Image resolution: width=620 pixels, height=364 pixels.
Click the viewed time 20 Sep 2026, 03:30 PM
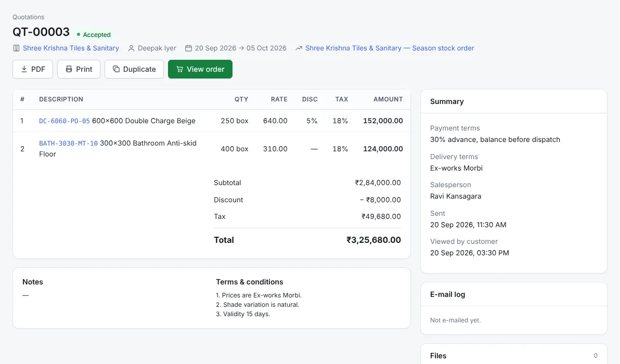click(469, 253)
